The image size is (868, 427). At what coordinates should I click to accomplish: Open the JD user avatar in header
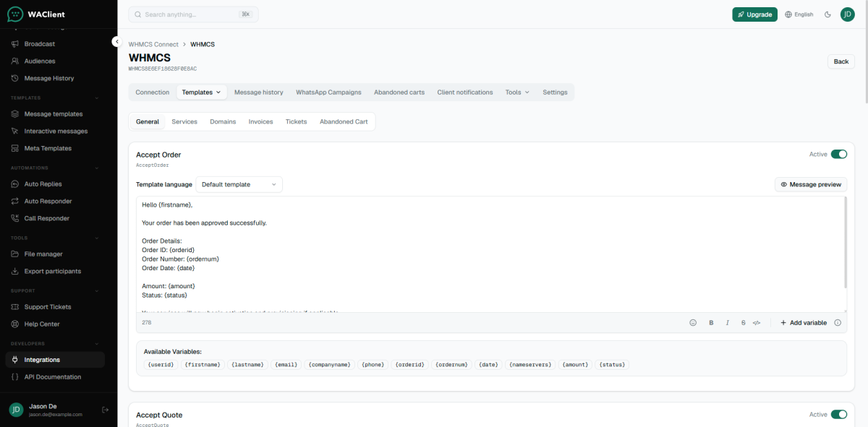pyautogui.click(x=847, y=14)
